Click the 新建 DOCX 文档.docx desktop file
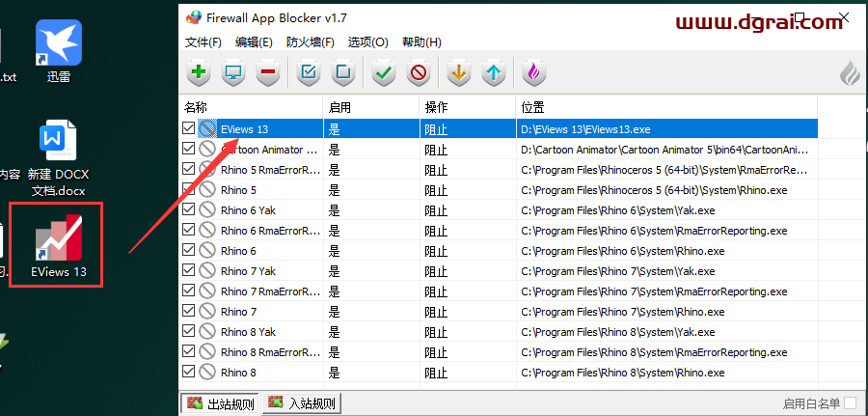This screenshot has width=868, height=416. 59,159
